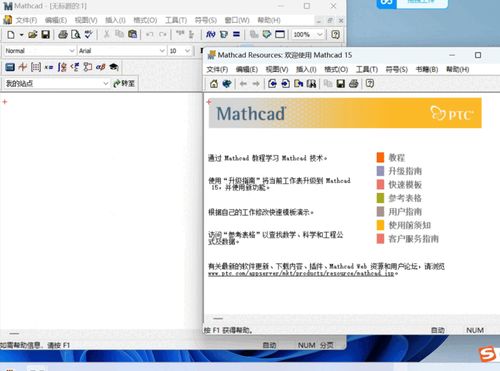Click the yellow swatch beside 使用前须知

pyautogui.click(x=380, y=225)
